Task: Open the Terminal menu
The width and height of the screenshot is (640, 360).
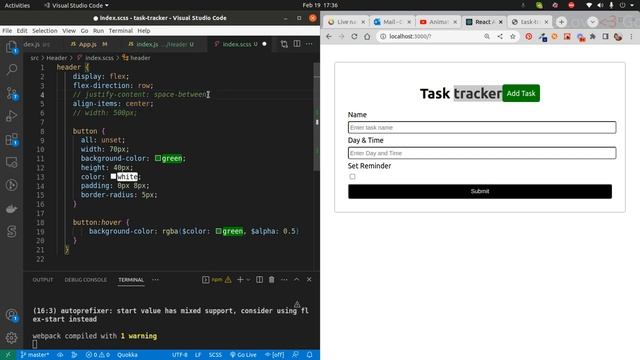Action: (x=121, y=31)
